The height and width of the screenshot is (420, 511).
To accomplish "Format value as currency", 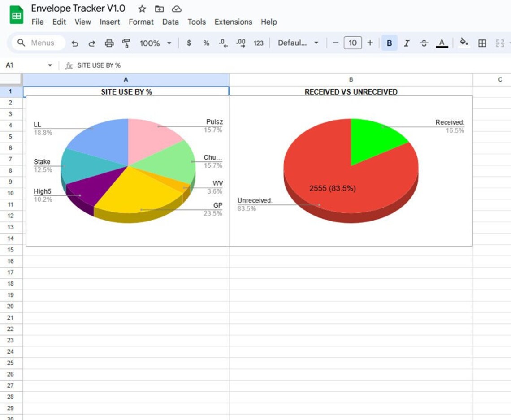I will click(189, 43).
